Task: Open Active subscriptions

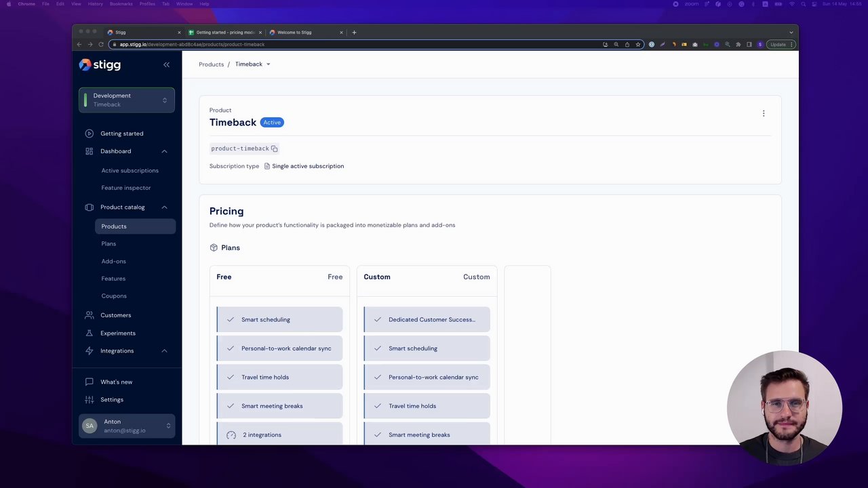Action: click(130, 170)
